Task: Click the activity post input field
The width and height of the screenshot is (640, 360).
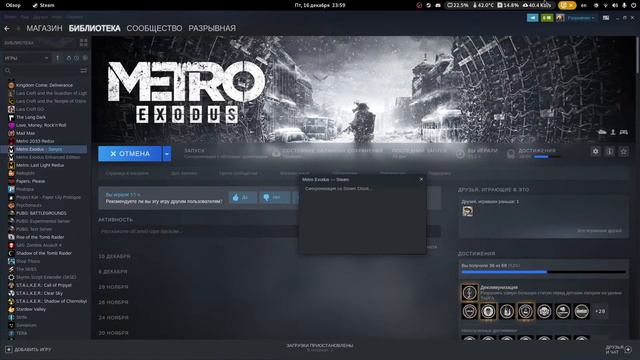Action: (269, 231)
